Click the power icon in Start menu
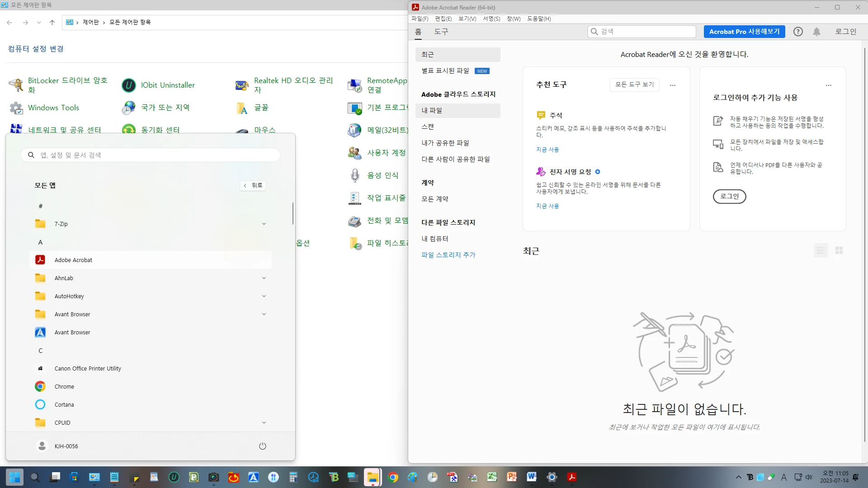 (262, 446)
